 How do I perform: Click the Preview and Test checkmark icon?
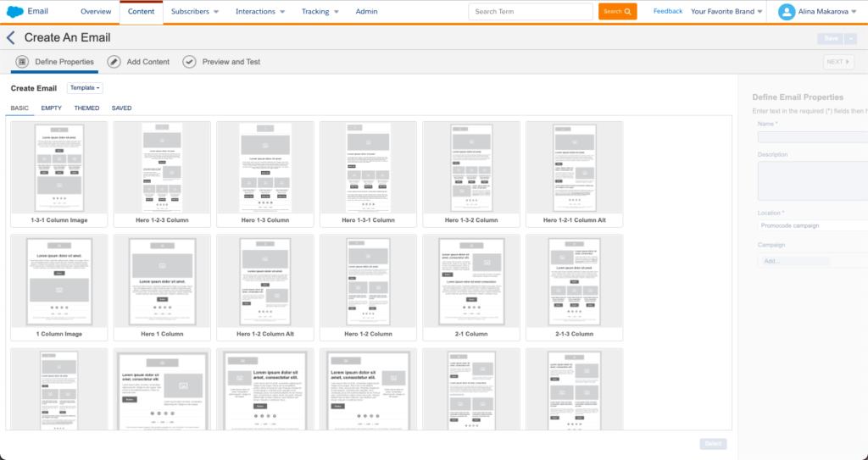[189, 62]
